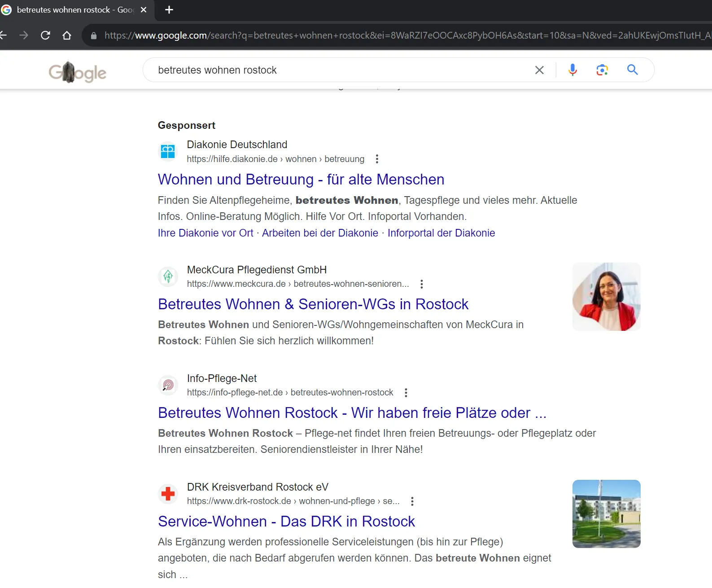Click Info-Pflege-Net favicon

[168, 385]
